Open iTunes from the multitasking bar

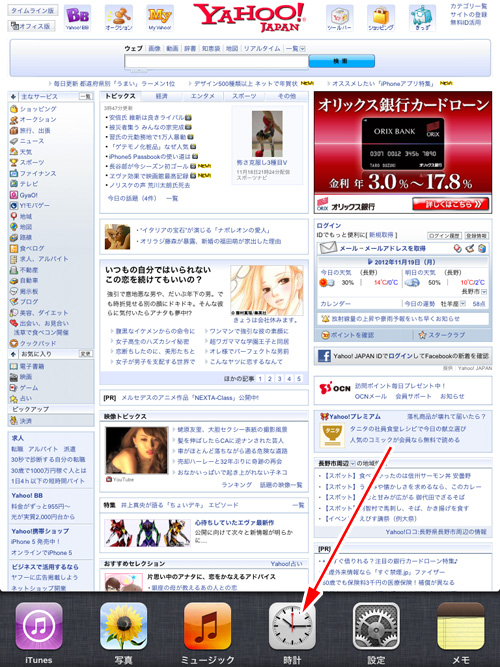point(39,625)
